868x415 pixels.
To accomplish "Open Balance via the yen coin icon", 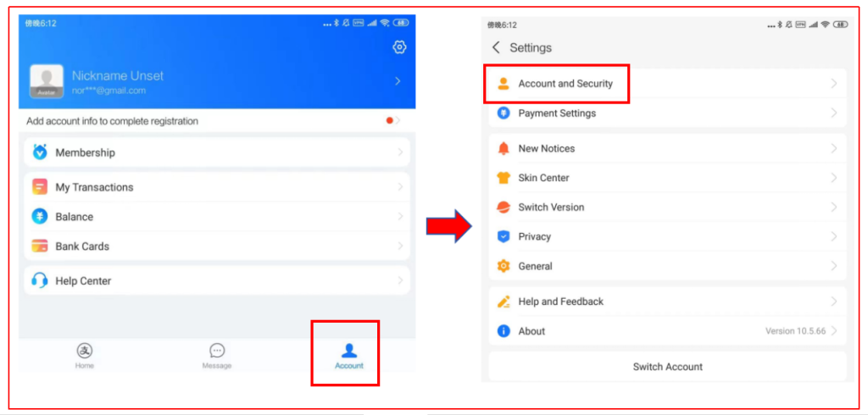I will (x=40, y=216).
